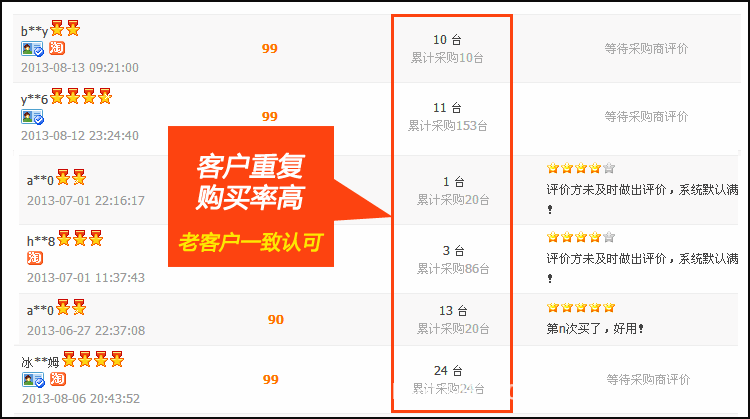Viewport: 750px width, 419px height.
Task: Click the medal rating icons next to 冰**姆
Action: [93, 359]
